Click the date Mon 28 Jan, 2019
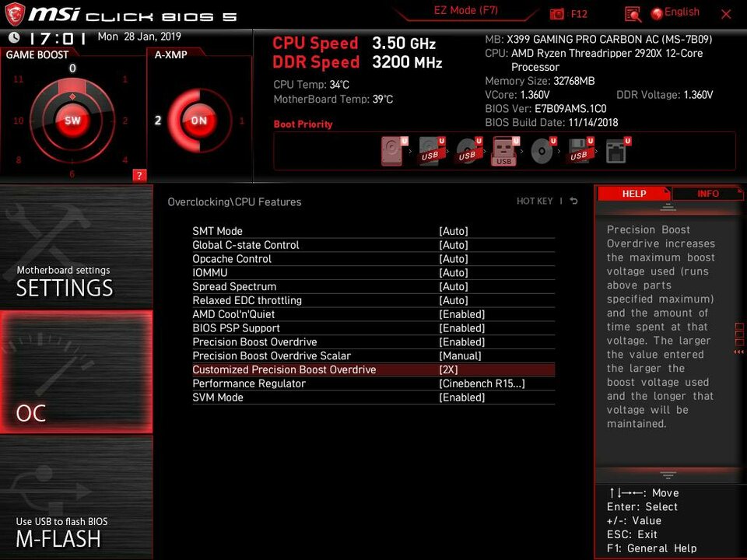Viewport: 747px width, 560px height. tap(139, 37)
